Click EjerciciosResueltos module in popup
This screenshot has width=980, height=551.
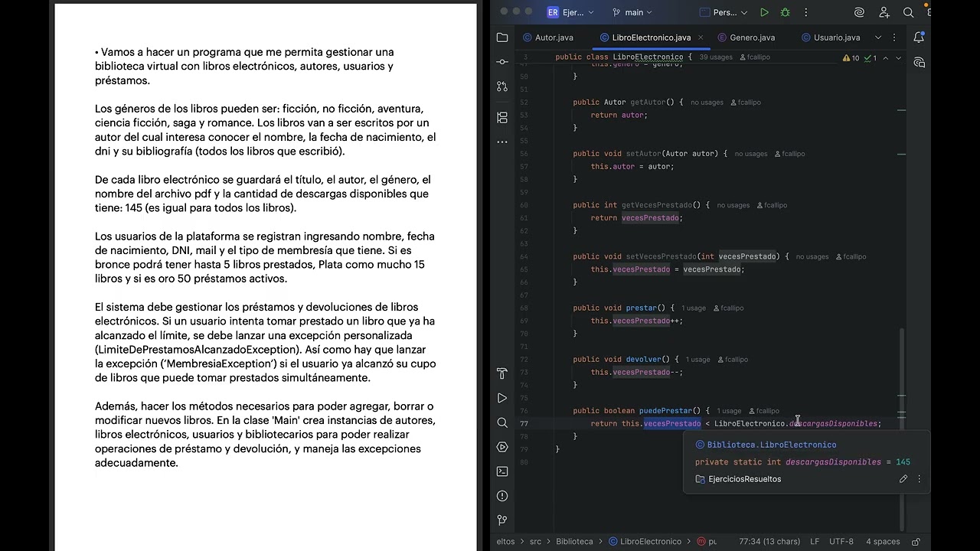click(744, 479)
